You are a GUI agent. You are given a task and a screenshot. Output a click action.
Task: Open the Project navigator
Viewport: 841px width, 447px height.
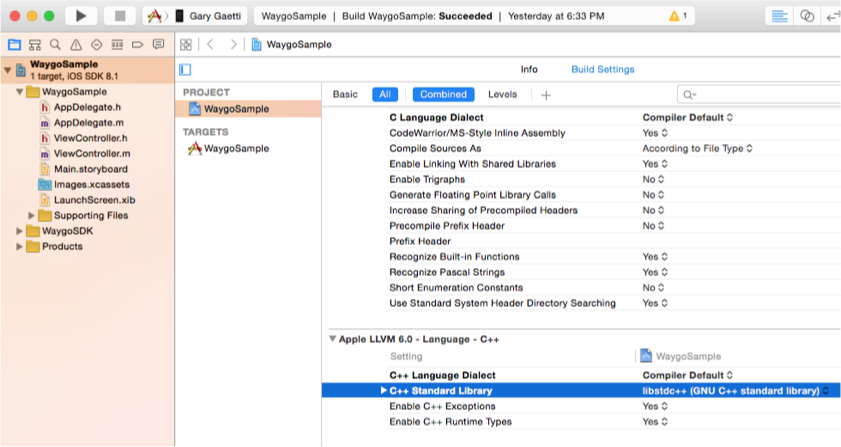pyautogui.click(x=14, y=45)
